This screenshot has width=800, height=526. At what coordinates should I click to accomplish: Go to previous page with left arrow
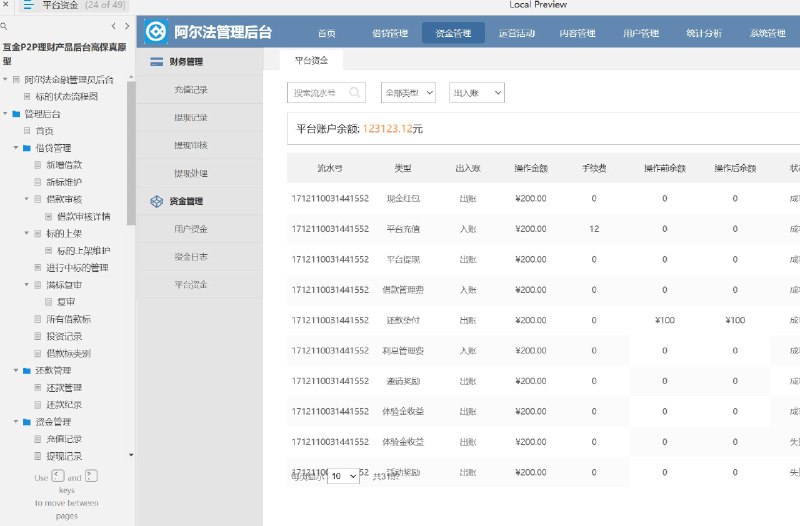click(114, 26)
